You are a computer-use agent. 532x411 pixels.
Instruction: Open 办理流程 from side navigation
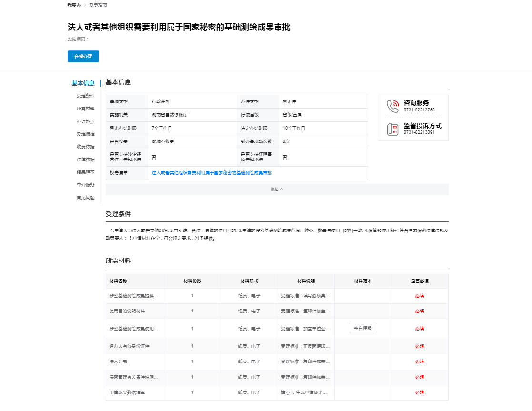click(x=85, y=134)
